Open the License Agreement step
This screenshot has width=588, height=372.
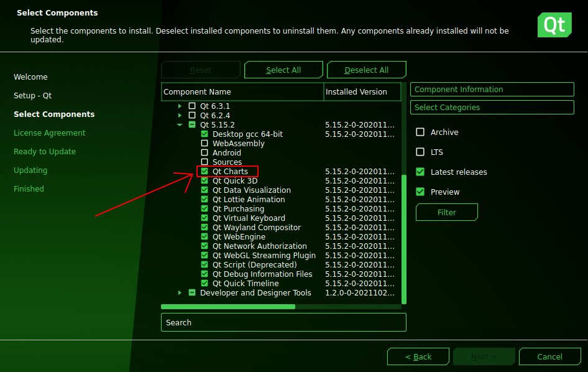50,133
